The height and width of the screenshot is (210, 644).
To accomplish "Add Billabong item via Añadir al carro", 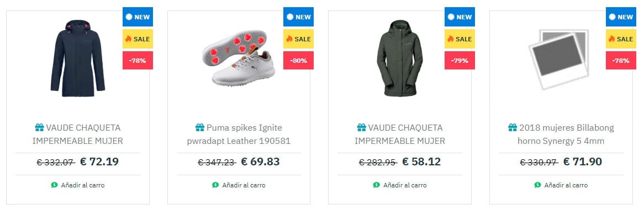I will coord(561,185).
